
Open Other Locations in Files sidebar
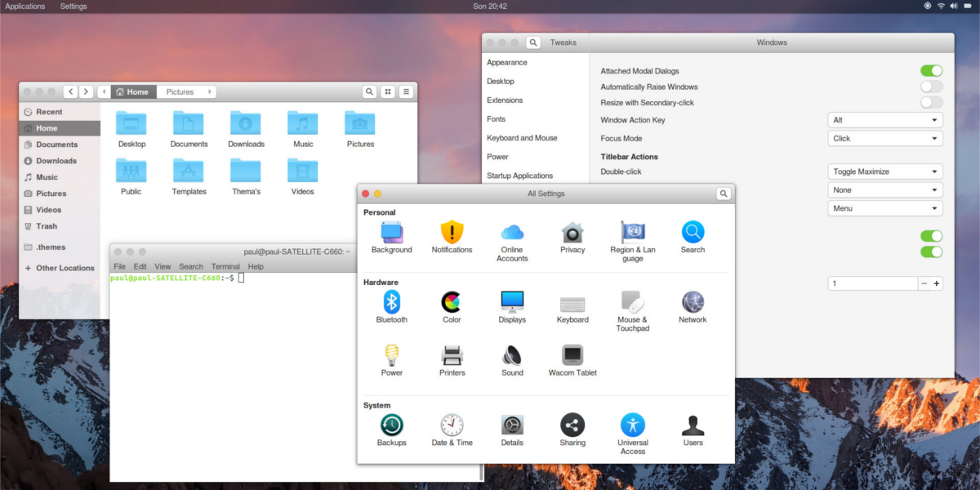pyautogui.click(x=60, y=268)
